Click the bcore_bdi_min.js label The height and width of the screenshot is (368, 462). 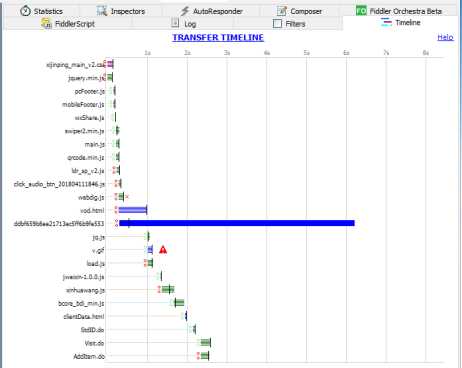coord(81,303)
